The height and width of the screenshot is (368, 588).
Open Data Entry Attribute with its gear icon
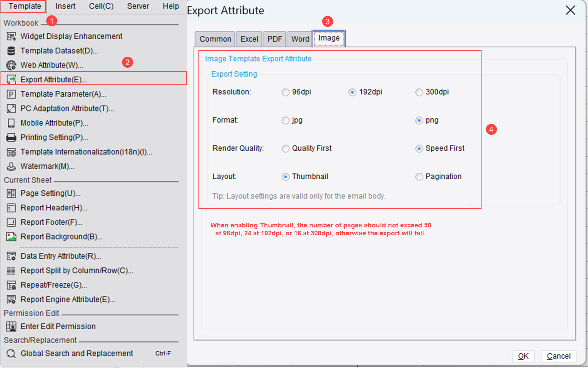(11, 256)
